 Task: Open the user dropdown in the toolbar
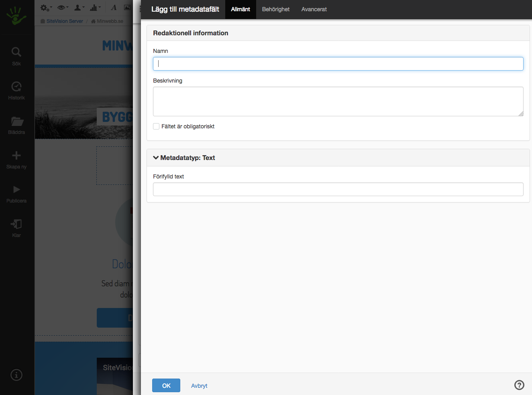[x=79, y=8]
